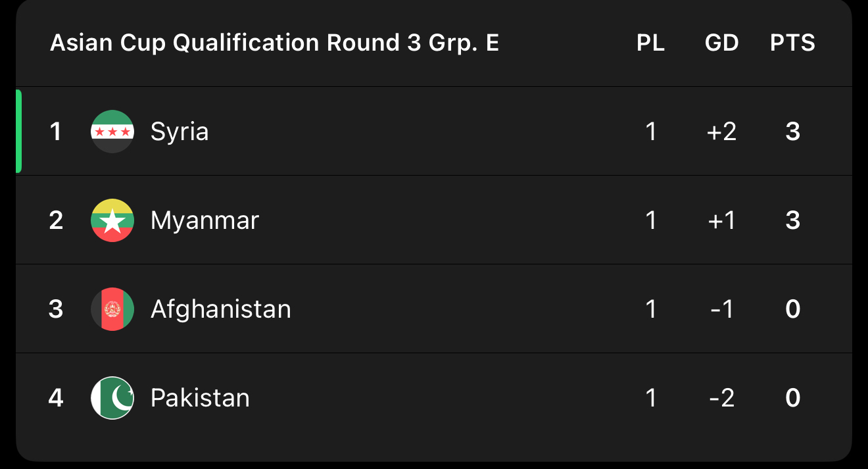This screenshot has width=868, height=469.
Task: Click the Syria flag icon
Action: [112, 132]
